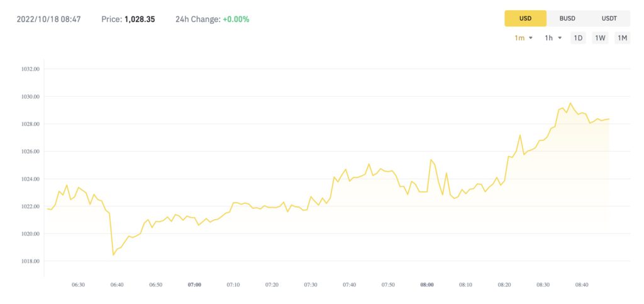Click the lowest dip on the price line
644x304 pixels.
point(113,255)
